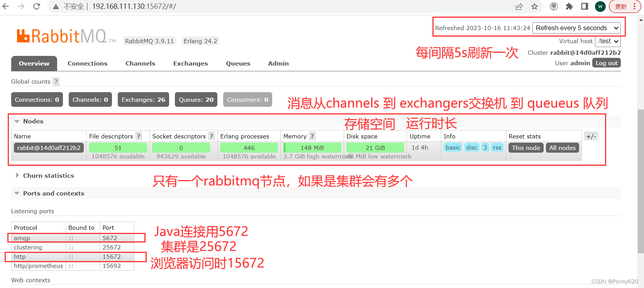Open the green W profile avatar
The image size is (644, 288).
tap(600, 6)
